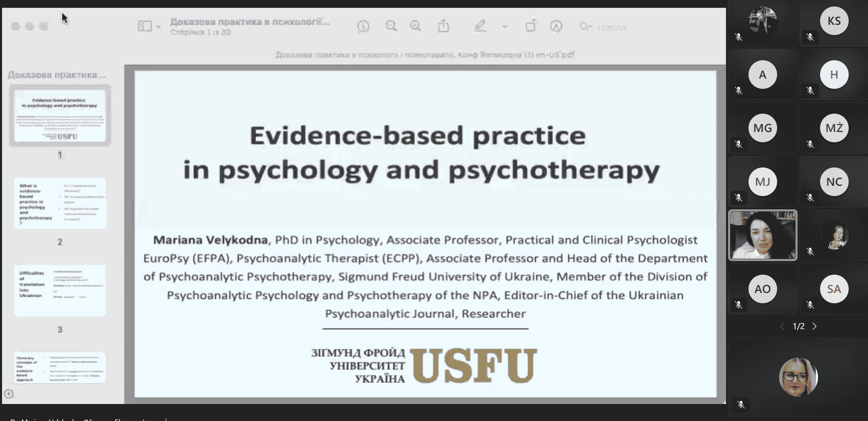
Task: Click the document title in the Preview toolbar
Action: point(250,22)
